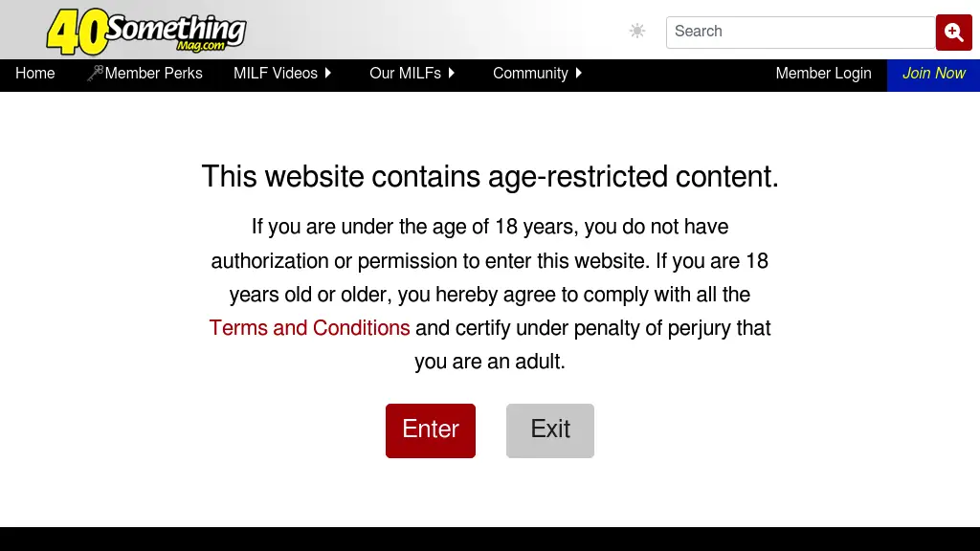Screen dimensions: 980x551
Task: Expand the arrow next to MILF Videos
Action: pos(328,74)
